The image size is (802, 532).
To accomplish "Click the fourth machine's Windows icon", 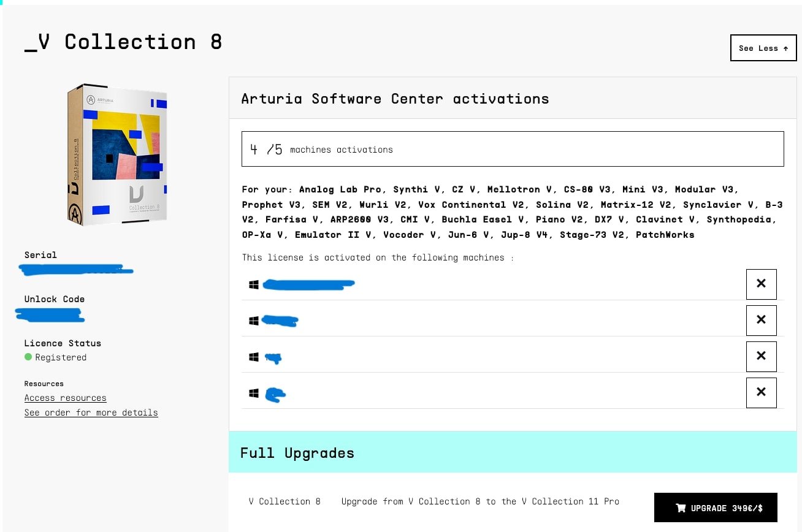I will tap(254, 393).
